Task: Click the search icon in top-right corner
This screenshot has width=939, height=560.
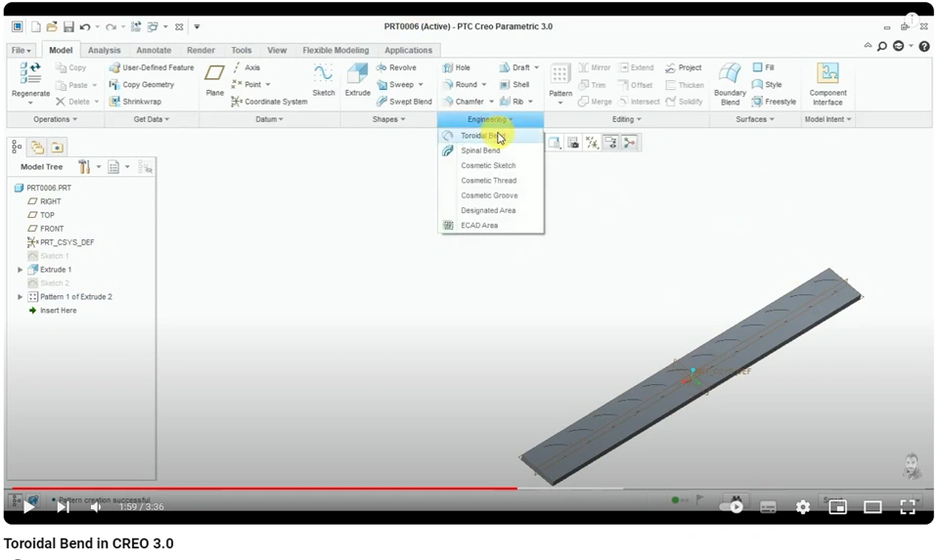Action: [882, 47]
